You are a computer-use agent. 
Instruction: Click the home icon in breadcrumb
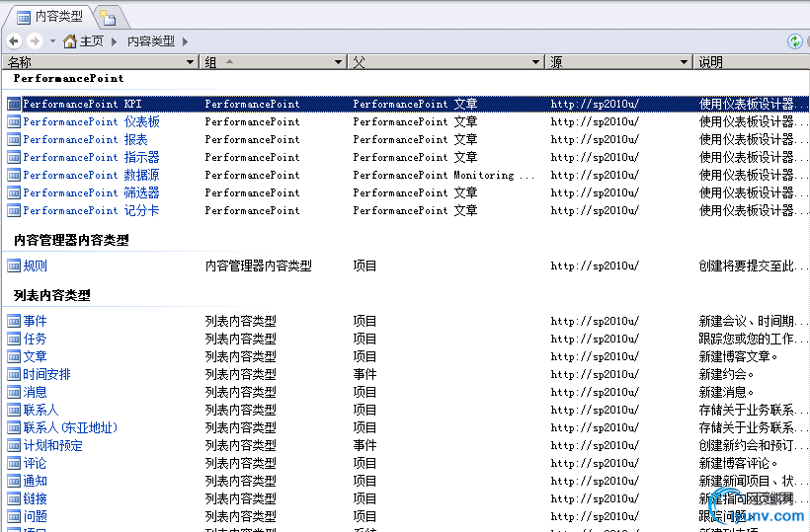coord(70,41)
